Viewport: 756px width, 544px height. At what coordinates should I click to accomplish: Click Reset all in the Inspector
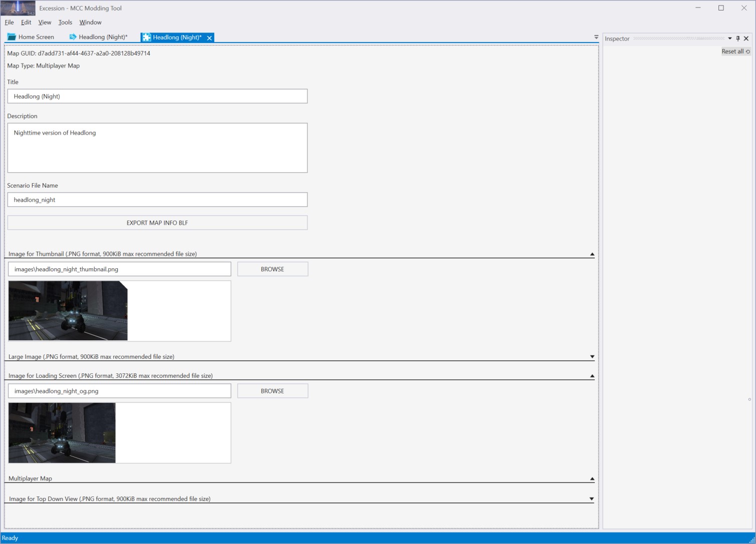pos(735,52)
